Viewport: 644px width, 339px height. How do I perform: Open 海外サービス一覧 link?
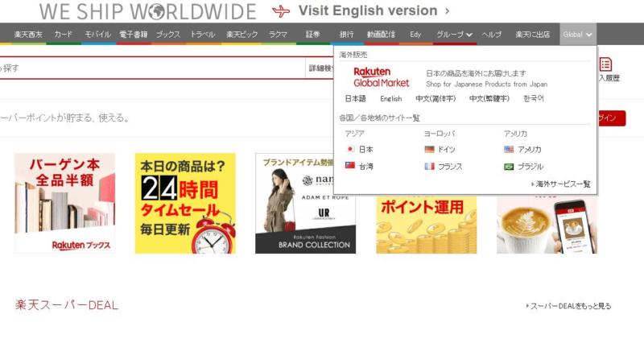pos(561,184)
